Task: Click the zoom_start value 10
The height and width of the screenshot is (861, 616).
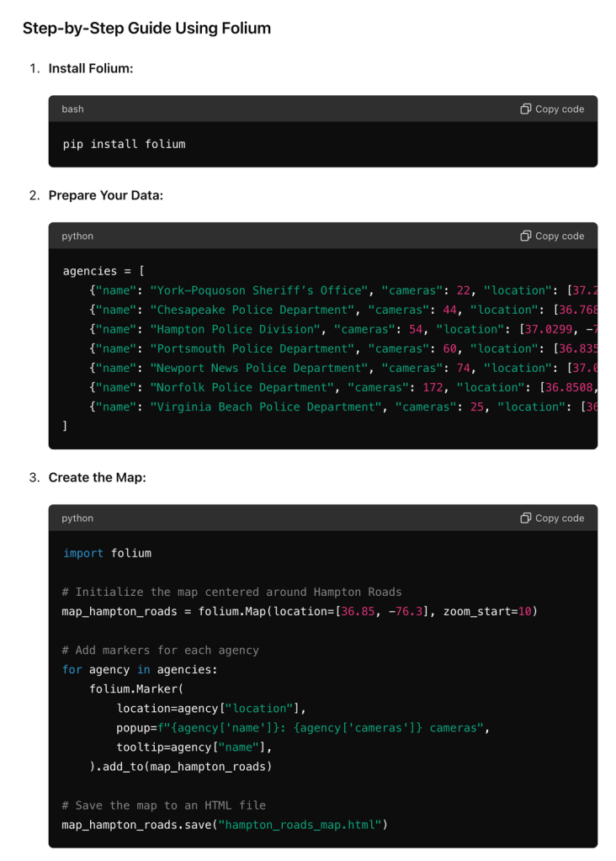Action: 524,611
